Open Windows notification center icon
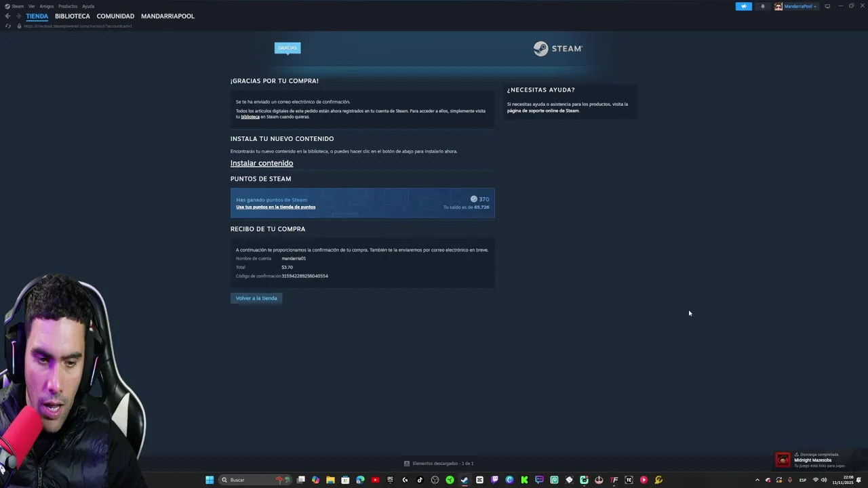Viewport: 868px width, 488px height. (x=859, y=480)
